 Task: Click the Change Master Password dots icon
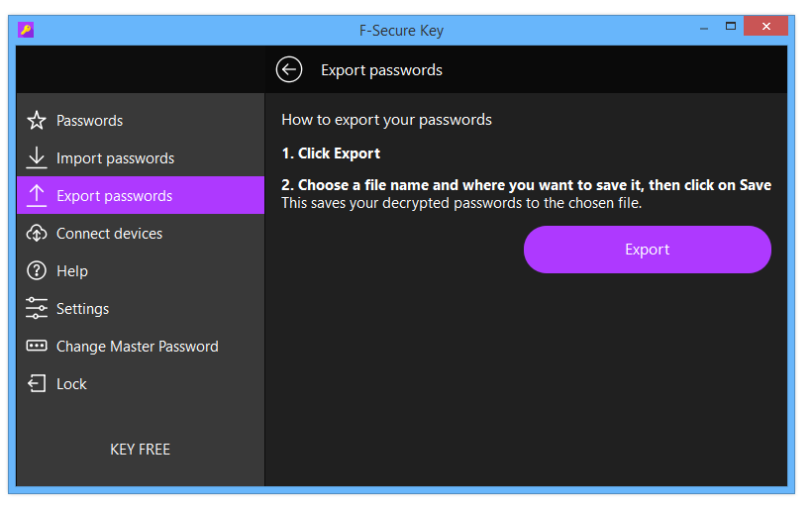click(x=37, y=346)
